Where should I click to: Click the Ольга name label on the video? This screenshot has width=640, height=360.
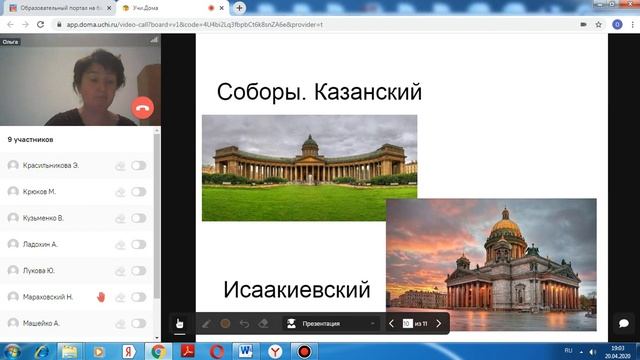point(10,42)
